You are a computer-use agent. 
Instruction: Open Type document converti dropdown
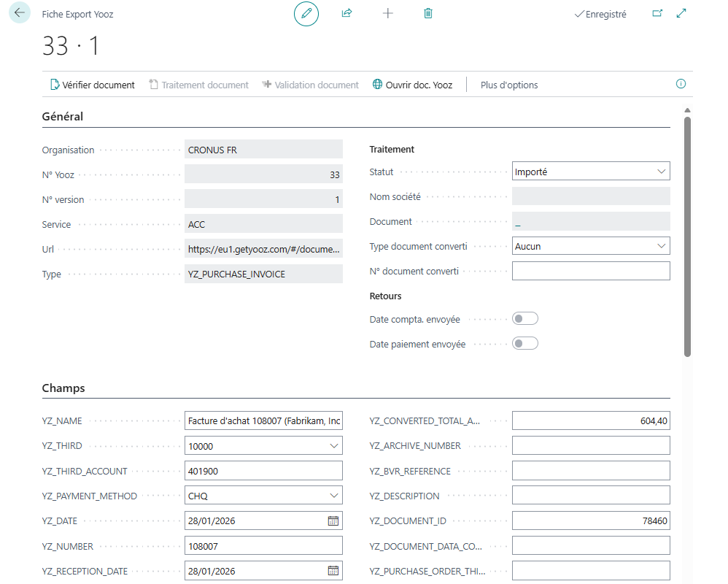point(662,246)
